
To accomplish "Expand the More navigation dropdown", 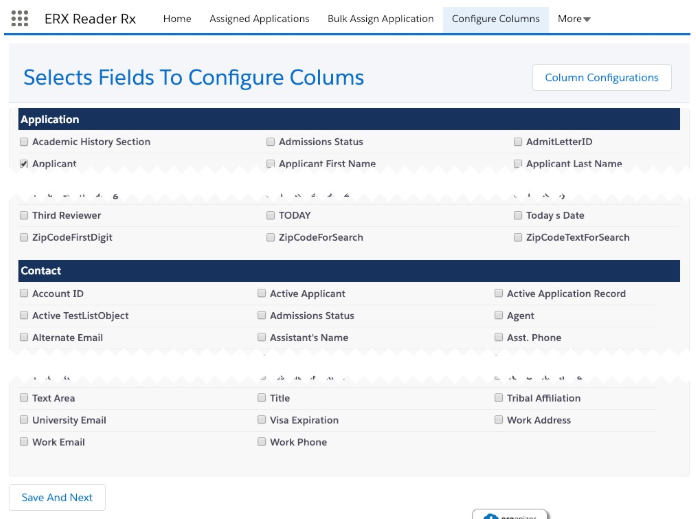I will click(574, 19).
